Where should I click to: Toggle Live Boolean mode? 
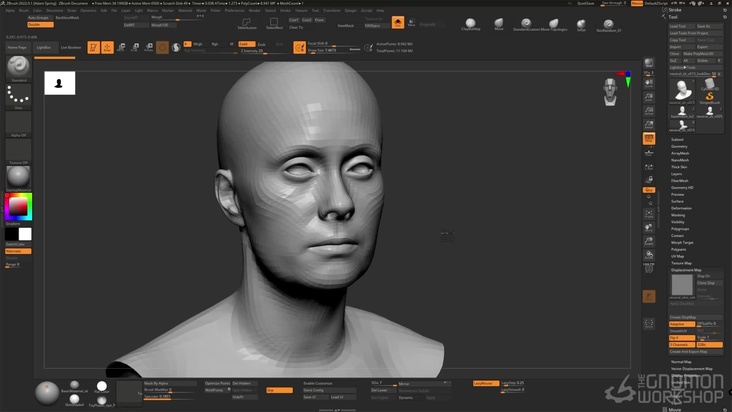[71, 47]
